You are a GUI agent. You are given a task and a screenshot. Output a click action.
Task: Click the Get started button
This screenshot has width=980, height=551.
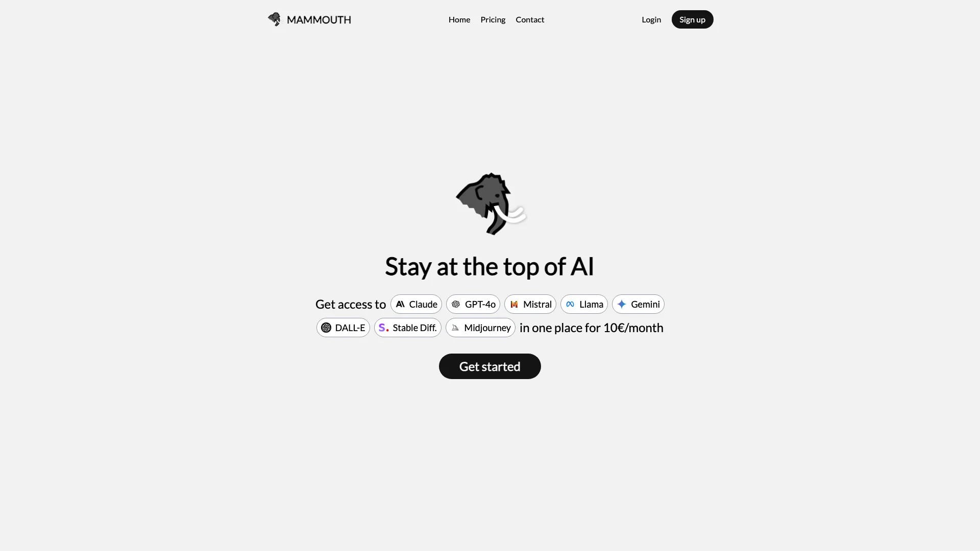(490, 366)
